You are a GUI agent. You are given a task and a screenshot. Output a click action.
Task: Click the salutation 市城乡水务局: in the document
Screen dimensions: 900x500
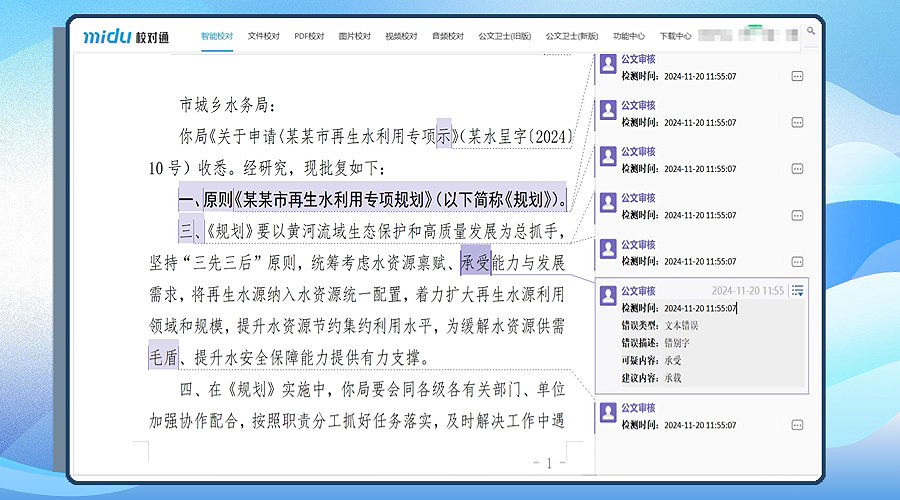tap(228, 104)
